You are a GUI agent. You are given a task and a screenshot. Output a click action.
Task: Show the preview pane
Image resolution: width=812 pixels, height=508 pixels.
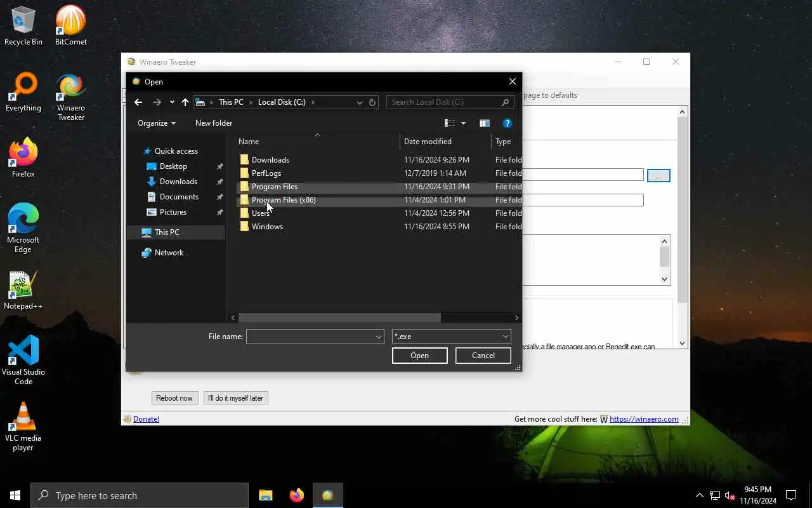[x=485, y=123]
